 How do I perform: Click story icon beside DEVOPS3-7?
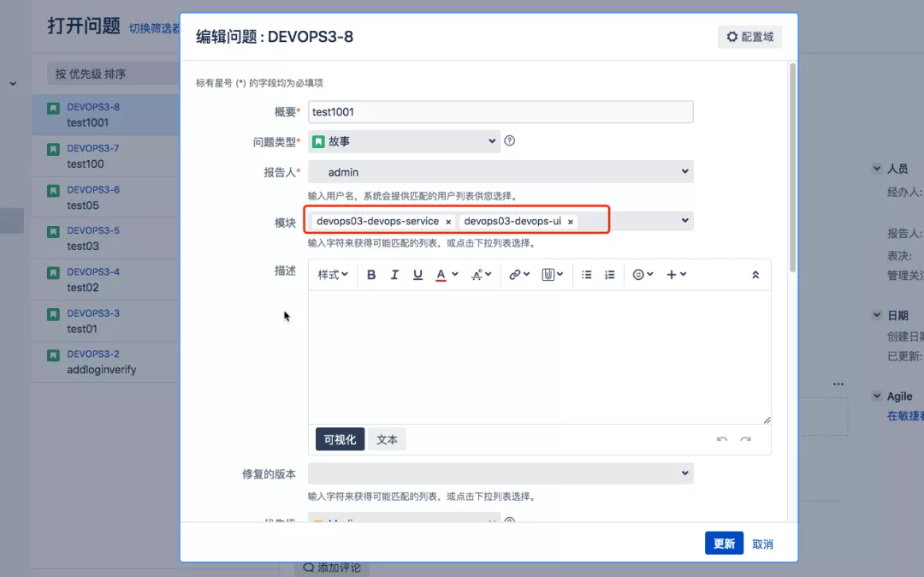(x=53, y=150)
